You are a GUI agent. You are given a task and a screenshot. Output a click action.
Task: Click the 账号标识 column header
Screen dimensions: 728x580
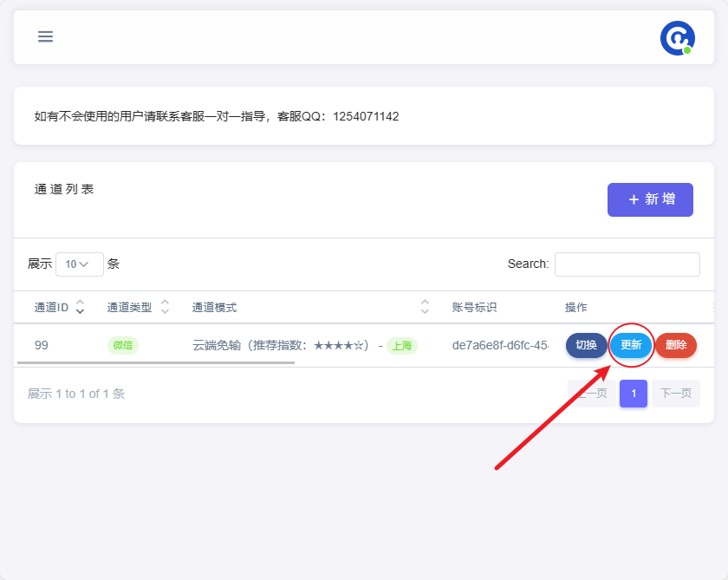(474, 308)
